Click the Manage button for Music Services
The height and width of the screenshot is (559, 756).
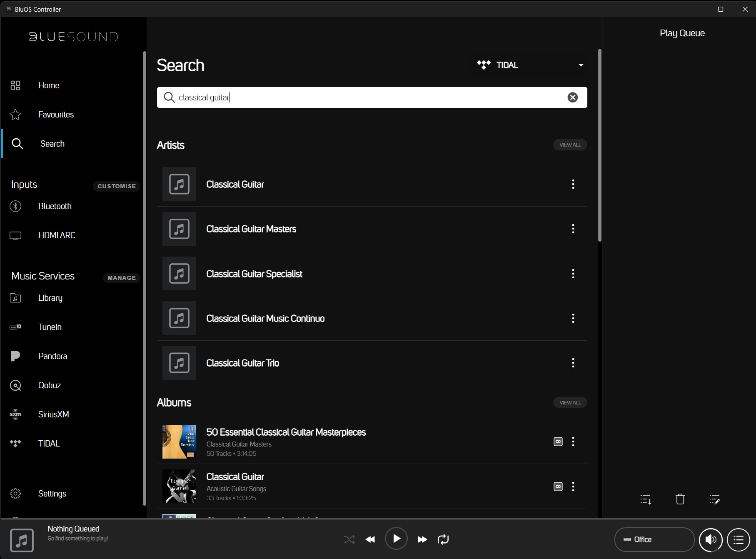tap(121, 278)
